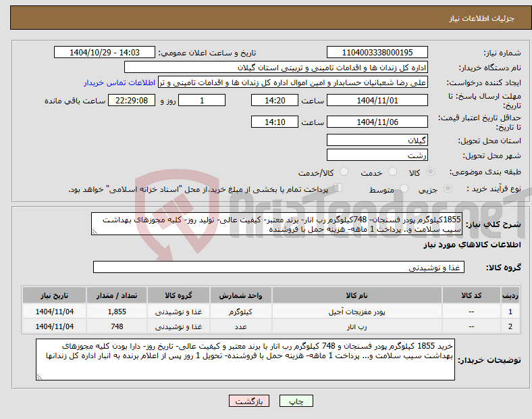Click the resize handle of the description box
Image resolution: width=532 pixels, height=419 pixels.
(95, 232)
